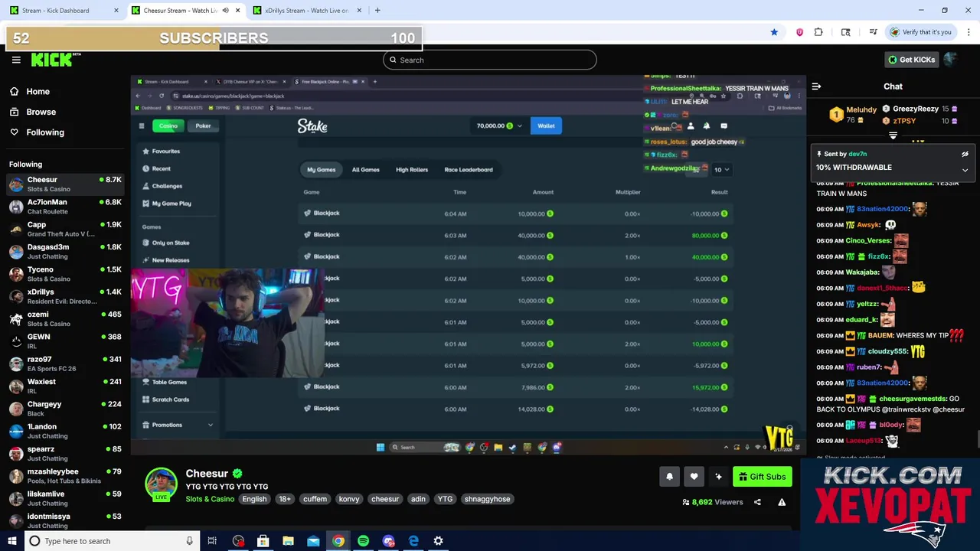Click the sparkle icon beside Gift Subs

(718, 477)
